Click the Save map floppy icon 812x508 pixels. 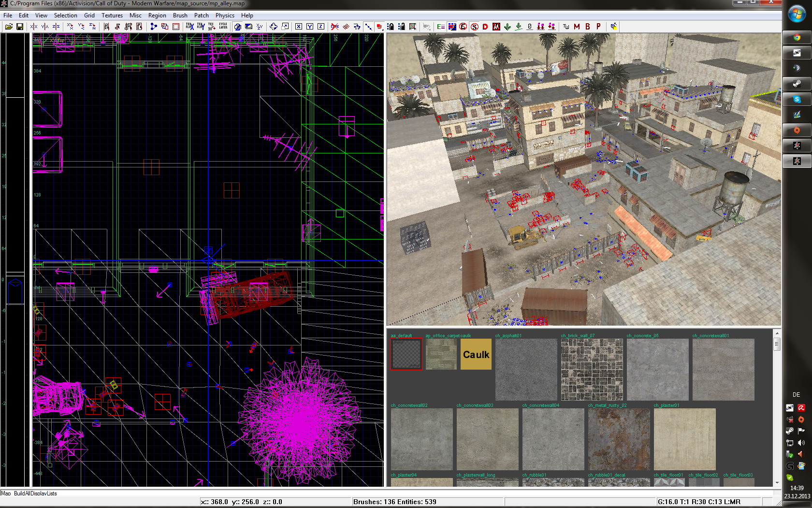coord(20,27)
